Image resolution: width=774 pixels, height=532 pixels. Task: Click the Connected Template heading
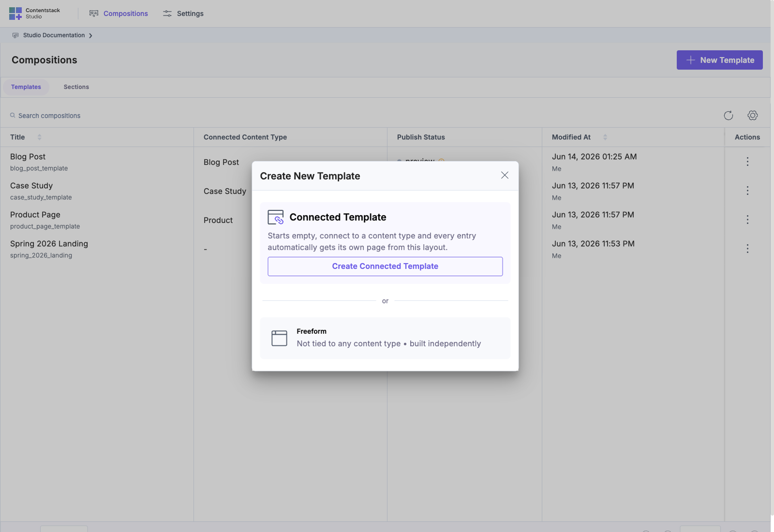tap(338, 217)
